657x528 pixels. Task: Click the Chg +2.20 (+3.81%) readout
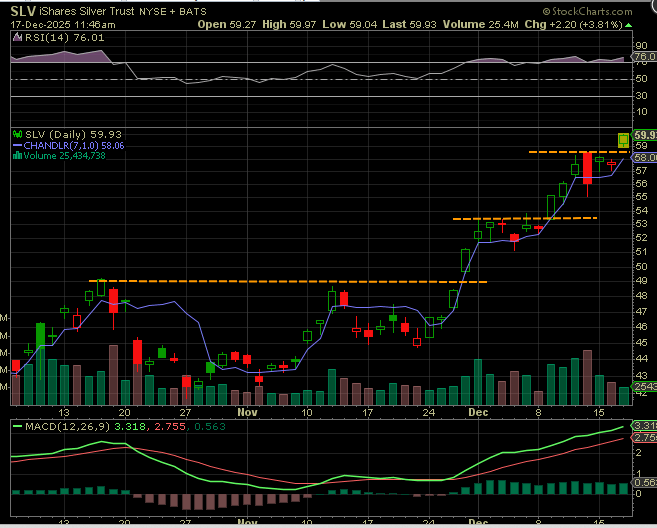pos(574,24)
